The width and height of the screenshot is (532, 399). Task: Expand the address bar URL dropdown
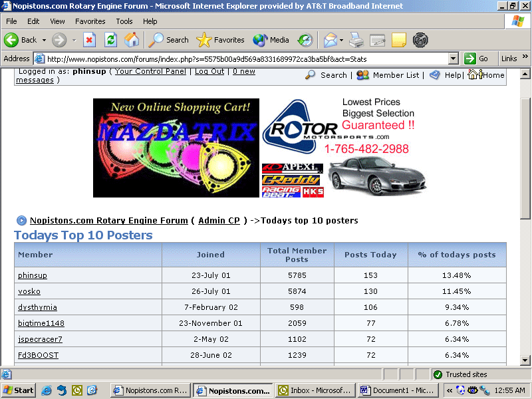453,59
